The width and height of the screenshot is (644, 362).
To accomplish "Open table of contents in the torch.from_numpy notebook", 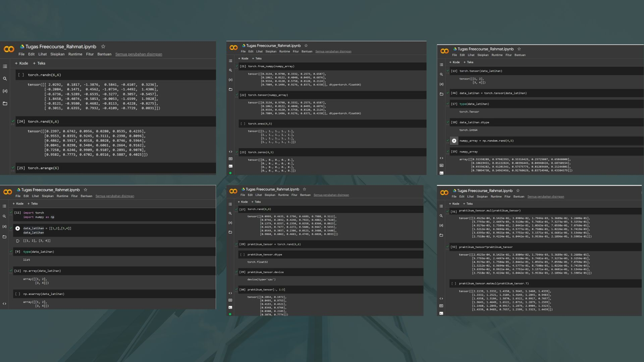I will pyautogui.click(x=230, y=61).
